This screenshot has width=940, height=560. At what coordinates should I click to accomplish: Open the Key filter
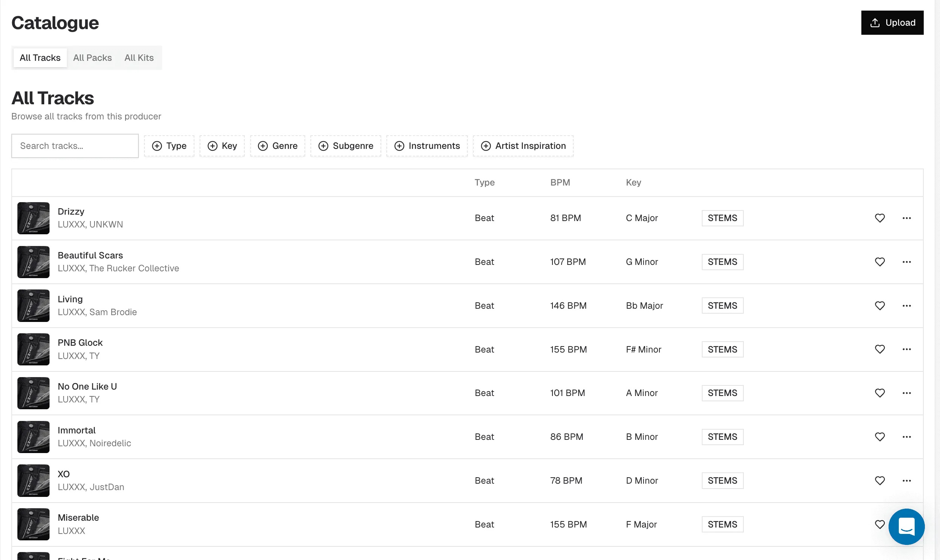click(222, 146)
